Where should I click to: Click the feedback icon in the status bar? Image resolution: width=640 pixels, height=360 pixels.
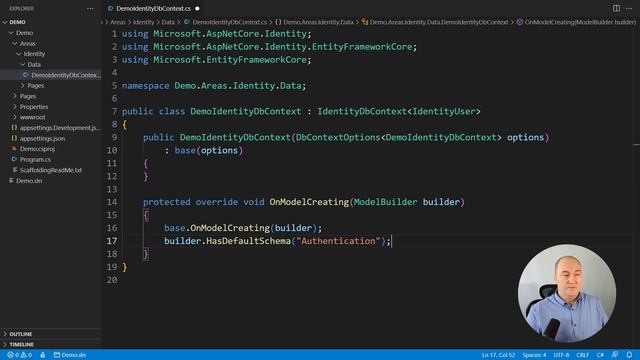(x=615, y=355)
